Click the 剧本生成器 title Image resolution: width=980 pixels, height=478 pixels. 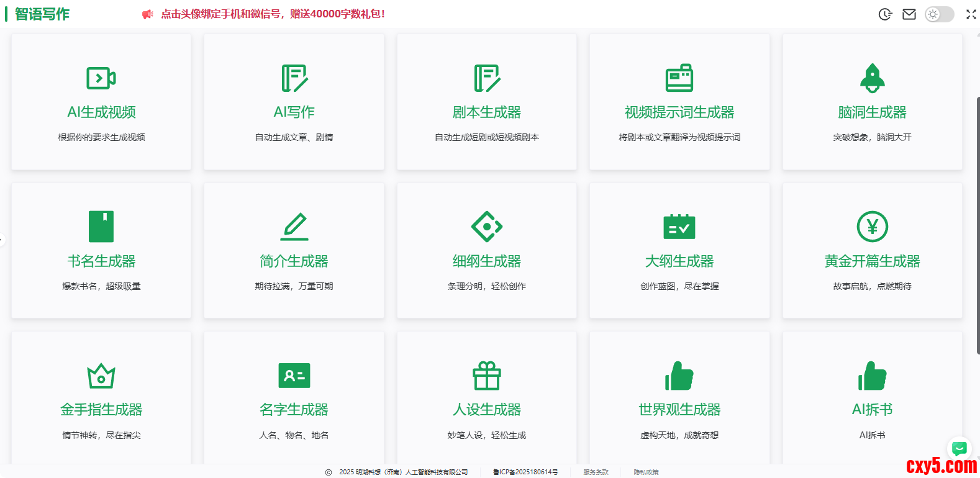pyautogui.click(x=487, y=112)
